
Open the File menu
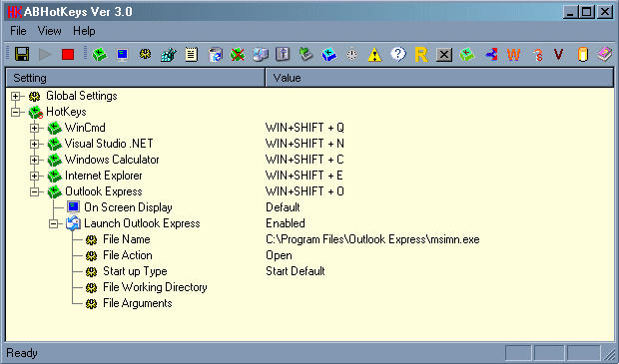18,31
